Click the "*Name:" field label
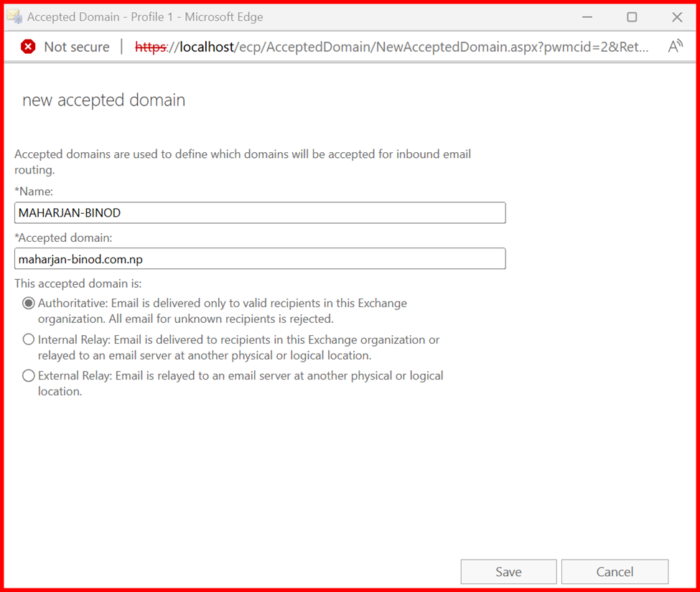Image resolution: width=700 pixels, height=592 pixels. [34, 190]
